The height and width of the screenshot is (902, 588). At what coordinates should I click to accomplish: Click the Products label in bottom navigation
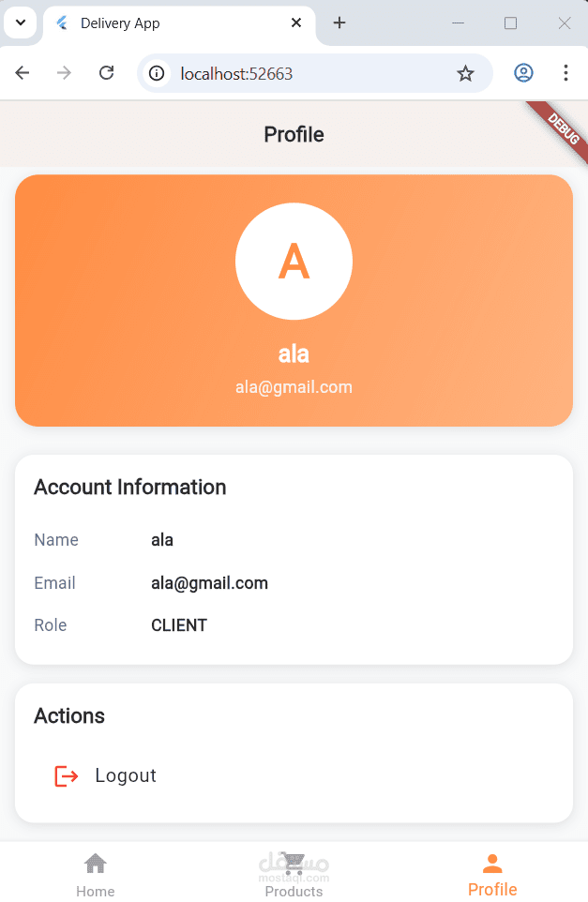click(x=294, y=892)
